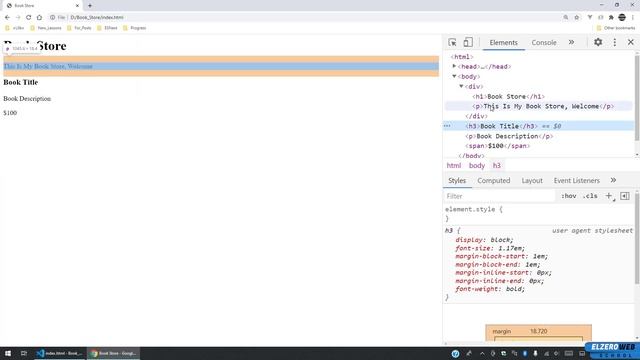Viewport: 640px width, 360px height.
Task: Open the Styles pane tab
Action: (457, 180)
